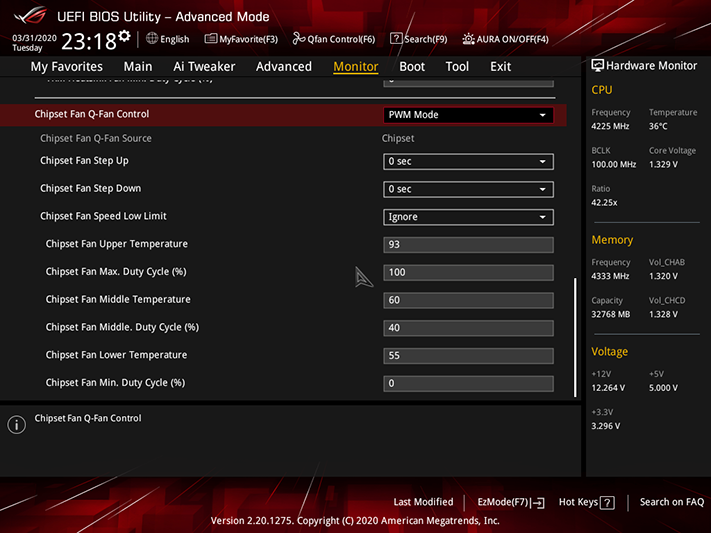Edit Chipset Fan Lower Temperature field

(468, 355)
